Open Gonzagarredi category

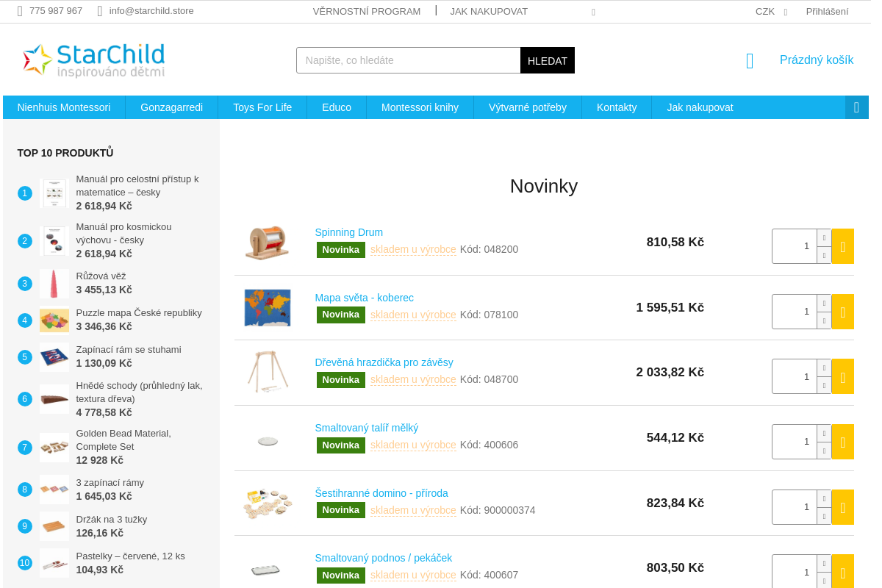coord(171,107)
